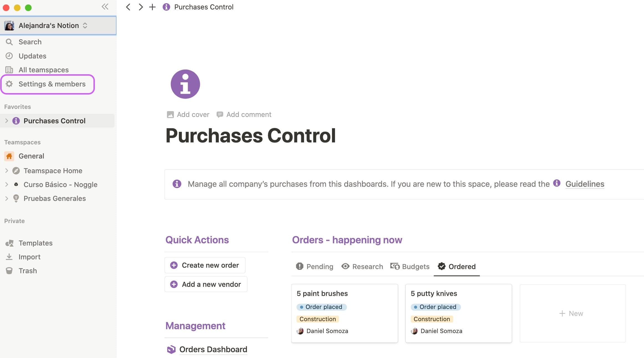Expand the Pruebas Generales page tree
Screen dimensions: 644x358
pyautogui.click(x=7, y=198)
